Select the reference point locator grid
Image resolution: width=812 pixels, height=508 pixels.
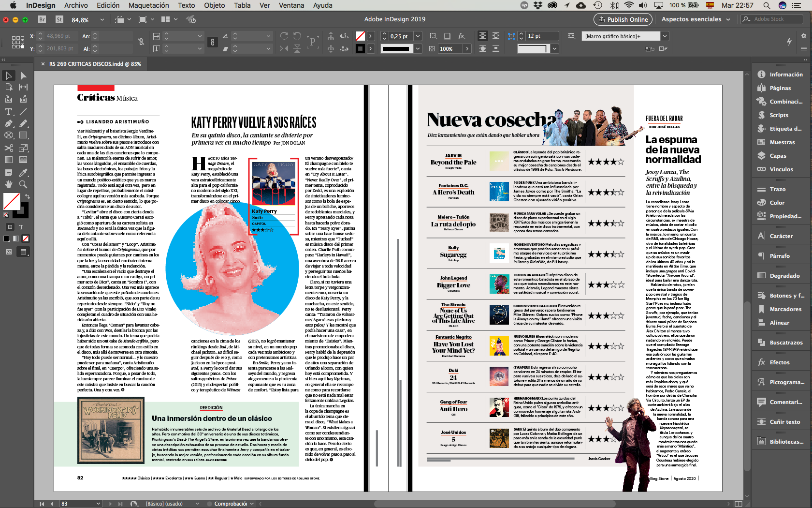click(18, 42)
